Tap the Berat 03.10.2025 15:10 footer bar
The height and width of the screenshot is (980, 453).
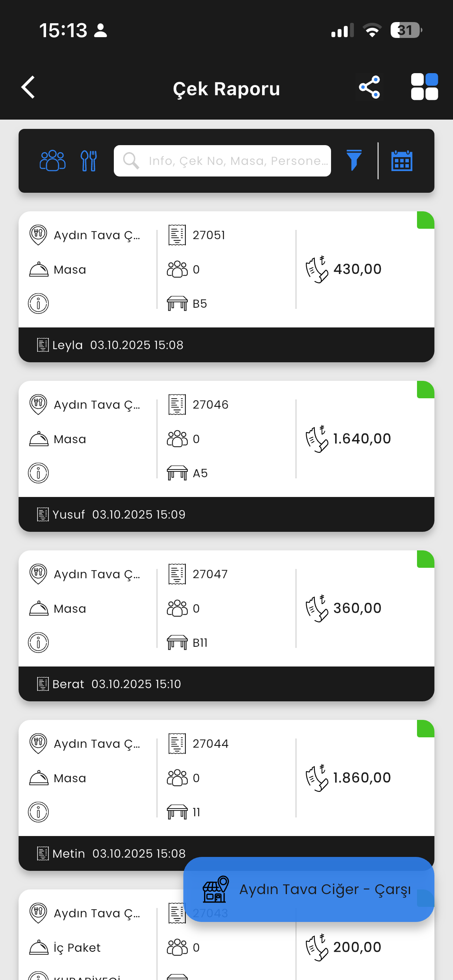pyautogui.click(x=226, y=684)
